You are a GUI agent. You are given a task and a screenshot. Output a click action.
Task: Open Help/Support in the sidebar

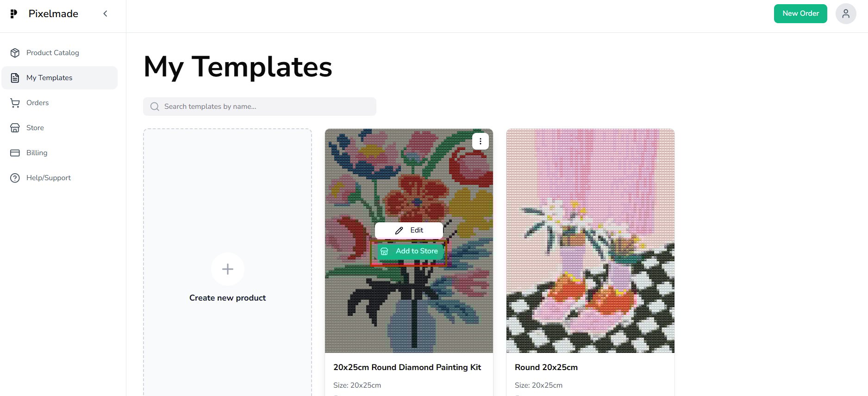(49, 178)
